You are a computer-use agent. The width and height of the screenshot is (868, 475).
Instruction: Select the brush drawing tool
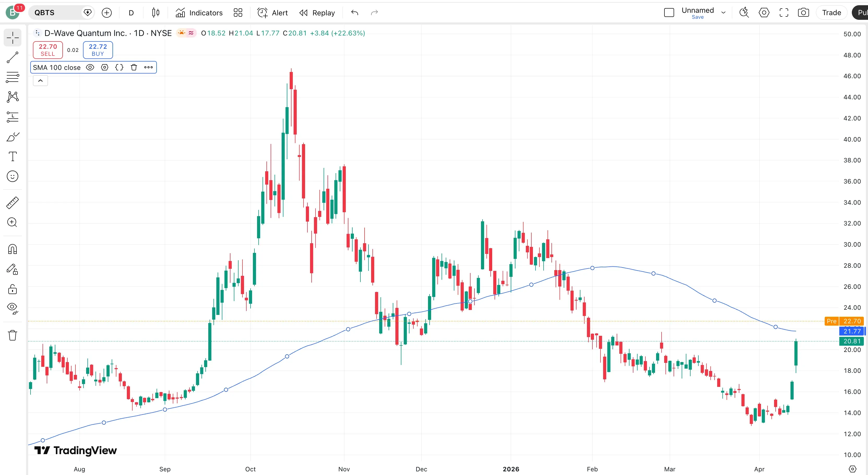pos(13,137)
